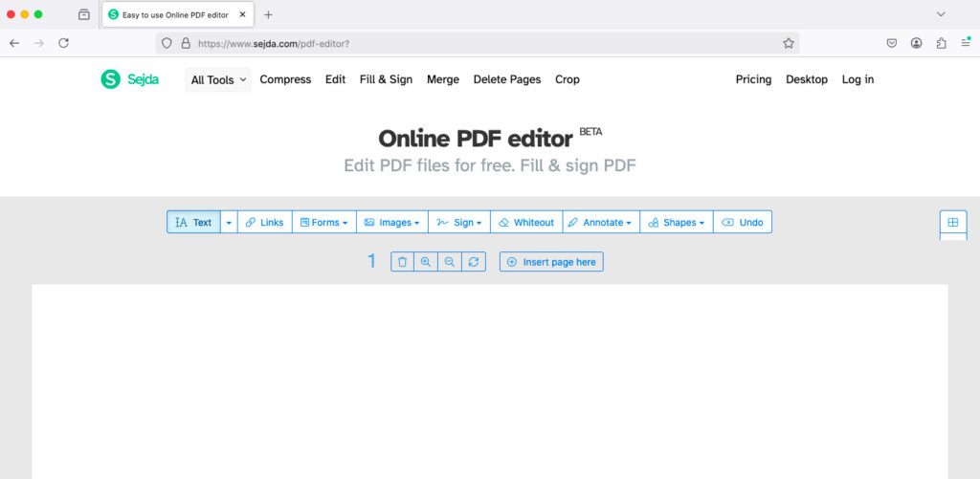Go back in browser history
This screenshot has height=479, width=980.
tap(14, 43)
